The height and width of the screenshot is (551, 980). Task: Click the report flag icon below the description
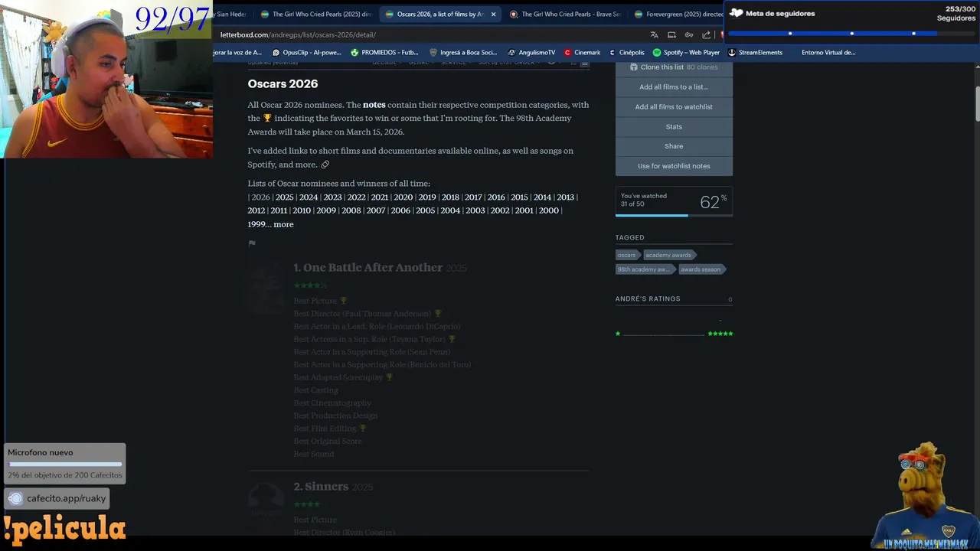252,243
